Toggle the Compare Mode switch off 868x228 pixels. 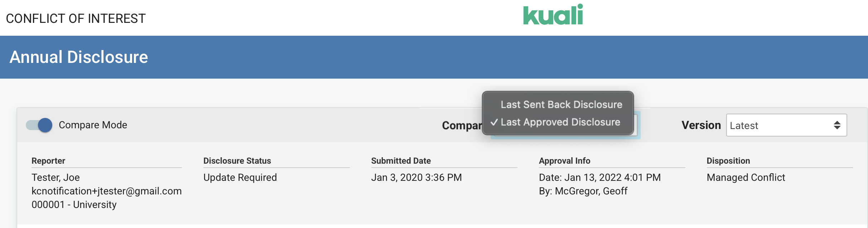[x=39, y=125]
